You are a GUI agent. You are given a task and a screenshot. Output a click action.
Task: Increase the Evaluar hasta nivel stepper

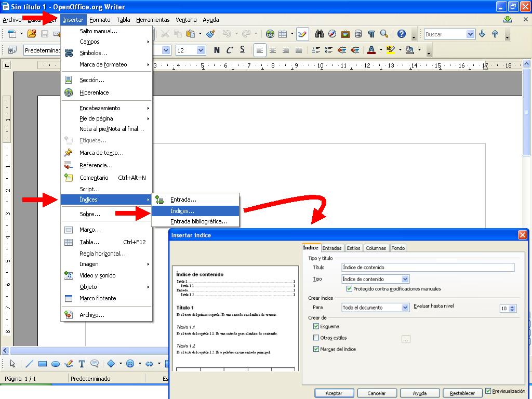512,307
